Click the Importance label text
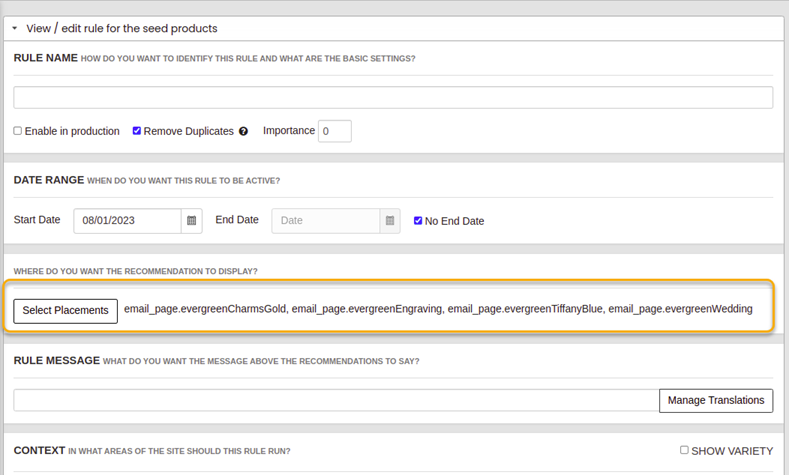Viewport: 789px width, 475px height. point(288,131)
